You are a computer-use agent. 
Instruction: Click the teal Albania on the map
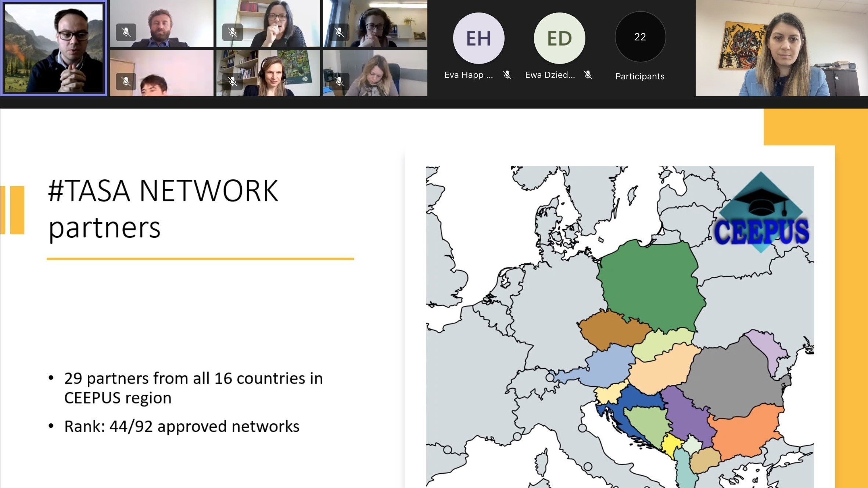click(685, 469)
